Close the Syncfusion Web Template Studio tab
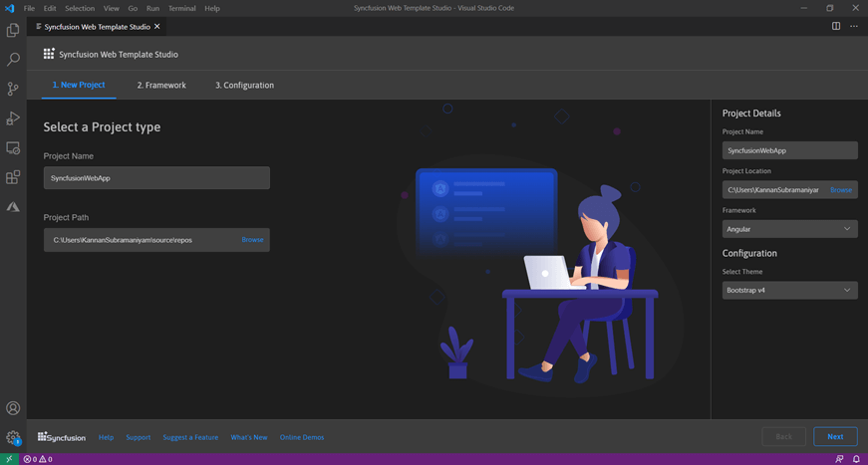 (157, 26)
